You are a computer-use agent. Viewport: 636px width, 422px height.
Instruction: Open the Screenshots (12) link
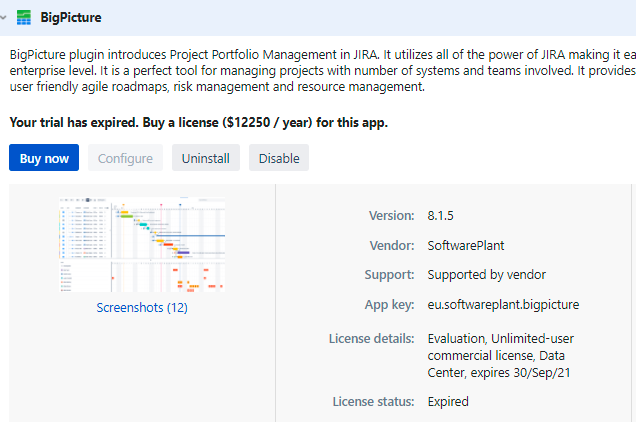(x=142, y=308)
